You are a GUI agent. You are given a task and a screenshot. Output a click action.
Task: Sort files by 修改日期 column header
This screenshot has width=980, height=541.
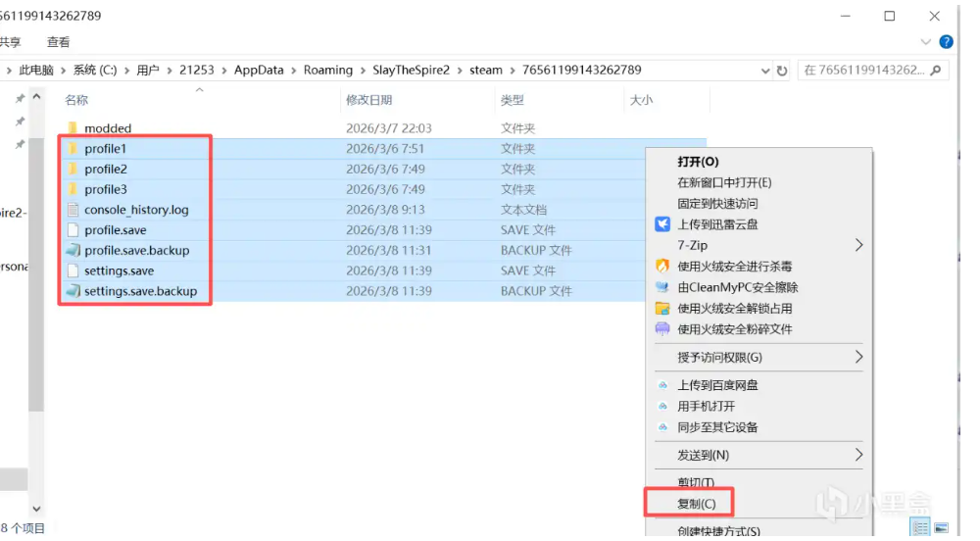coord(369,100)
